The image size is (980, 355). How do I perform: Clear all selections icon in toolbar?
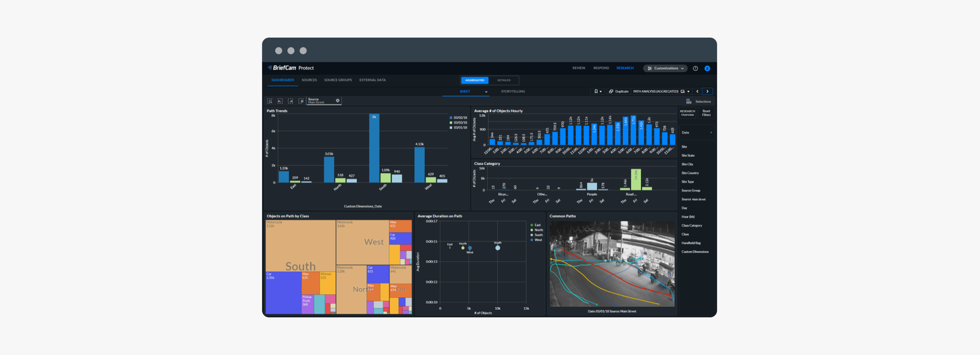click(x=301, y=101)
